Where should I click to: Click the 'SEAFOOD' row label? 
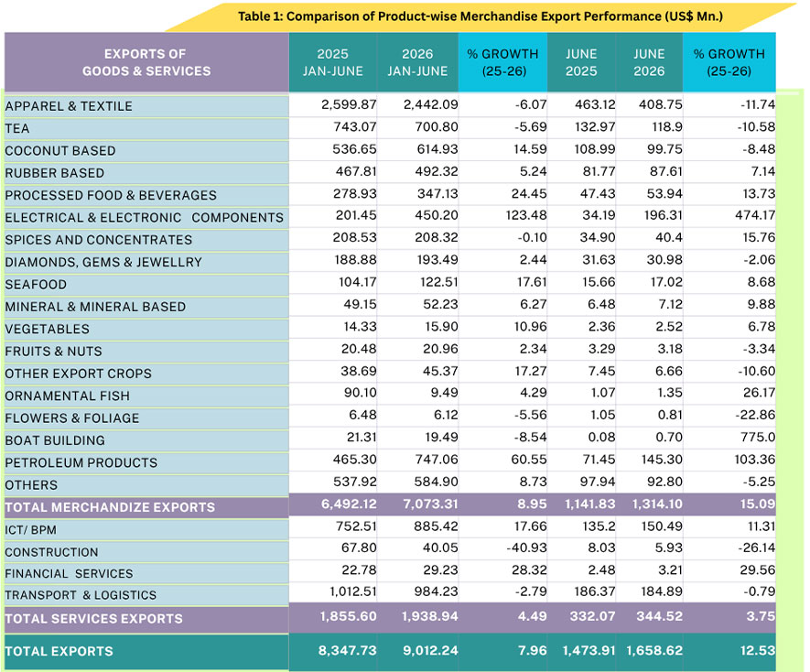[36, 285]
